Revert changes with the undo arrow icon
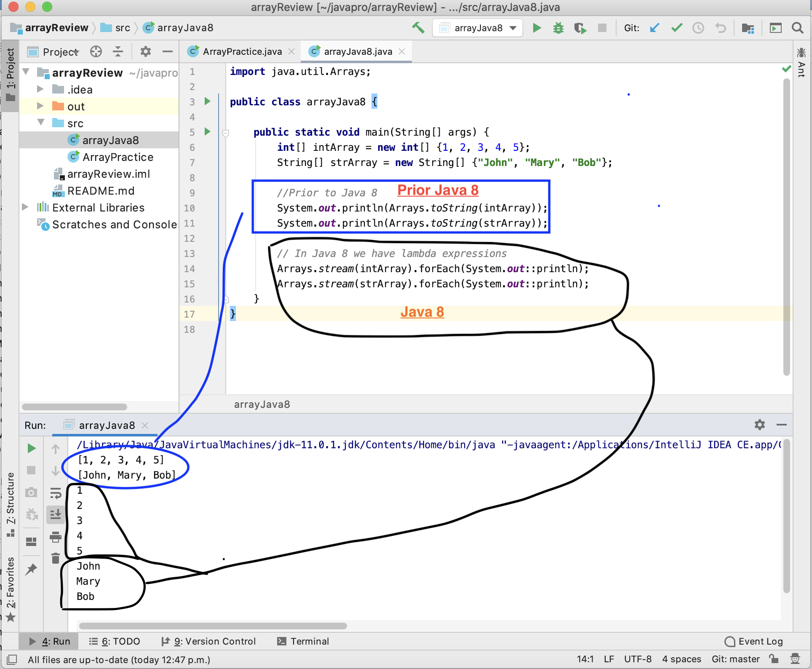Viewport: 812px width, 669px height. pyautogui.click(x=721, y=28)
